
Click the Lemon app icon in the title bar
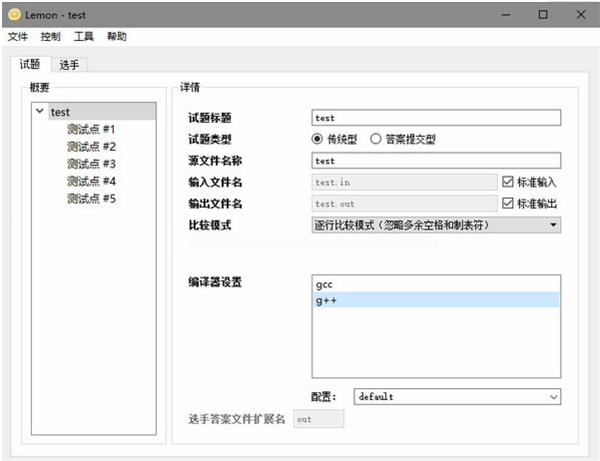(x=15, y=15)
